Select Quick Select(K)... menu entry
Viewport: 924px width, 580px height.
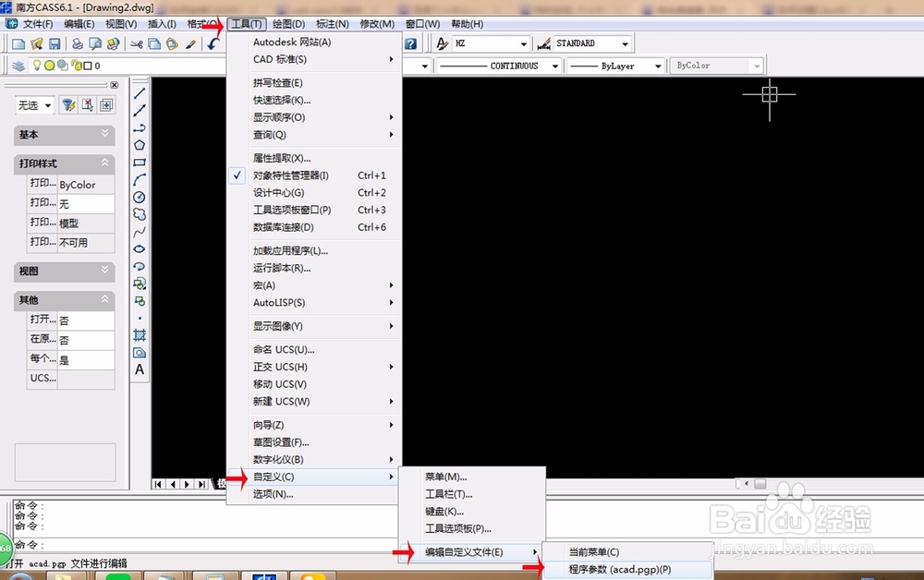[x=314, y=100]
